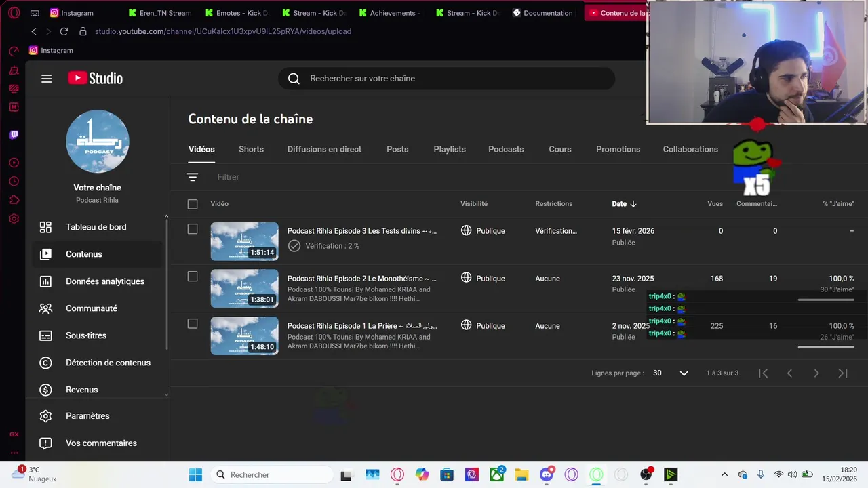
Task: Click the search magnifier icon in Studio
Action: tap(294, 79)
